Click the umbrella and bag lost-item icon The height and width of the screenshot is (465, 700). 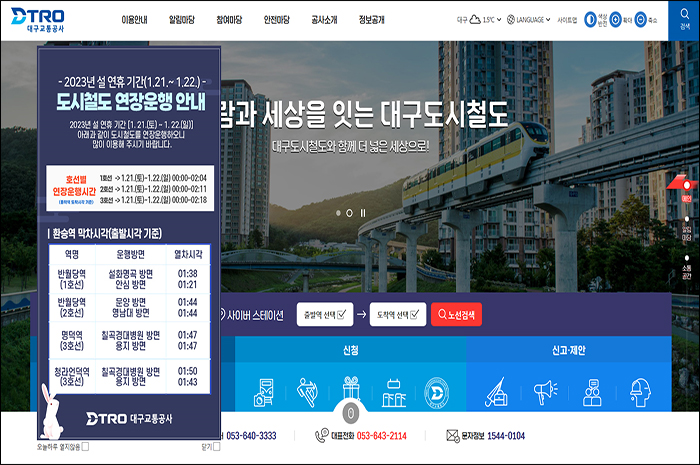coord(496,392)
